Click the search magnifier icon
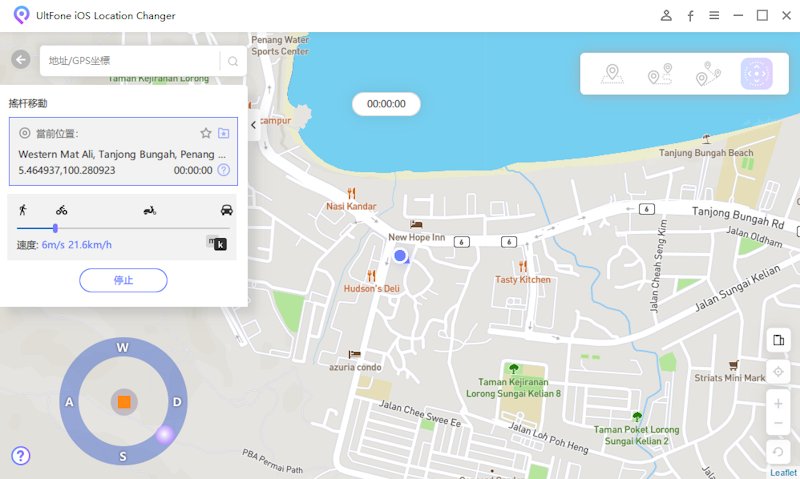 tap(233, 61)
